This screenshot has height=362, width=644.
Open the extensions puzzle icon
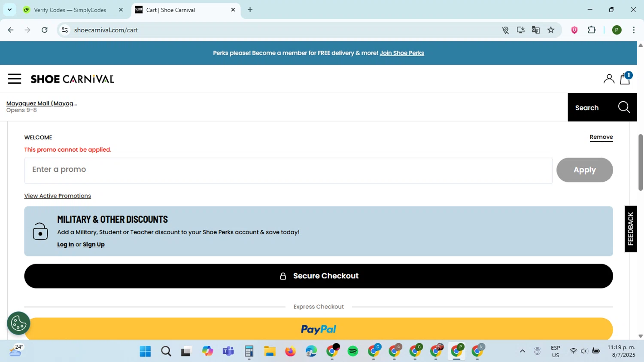click(592, 30)
